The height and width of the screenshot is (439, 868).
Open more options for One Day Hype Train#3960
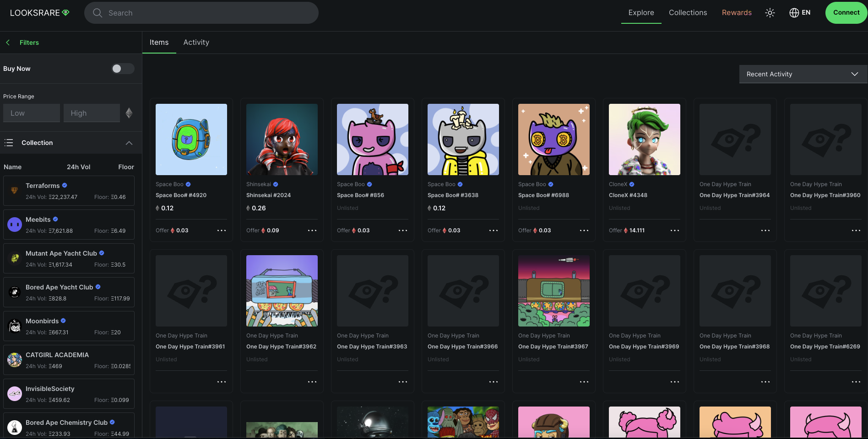856,230
